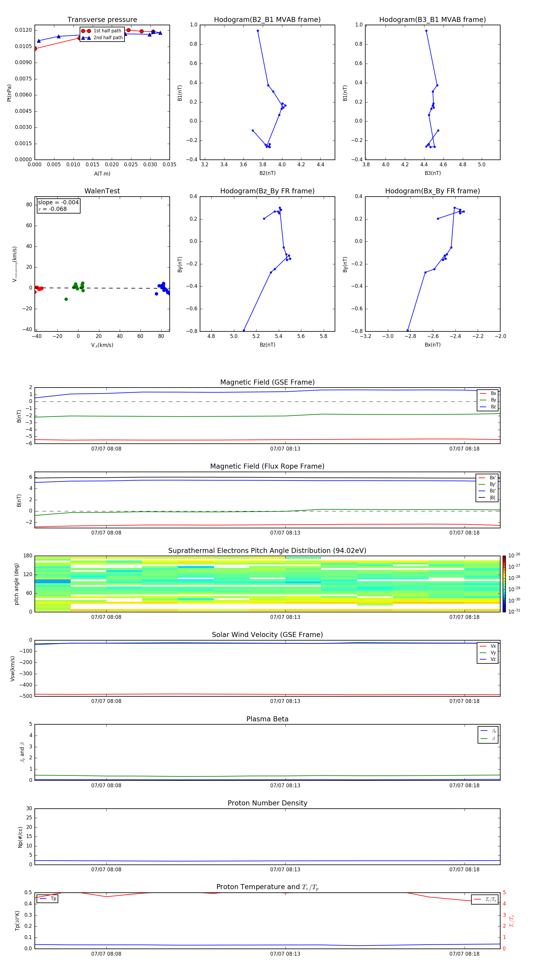This screenshot has height=980, width=535.
Task: Click the "Pt(nPa)" y-axis label
Action: 9,93
